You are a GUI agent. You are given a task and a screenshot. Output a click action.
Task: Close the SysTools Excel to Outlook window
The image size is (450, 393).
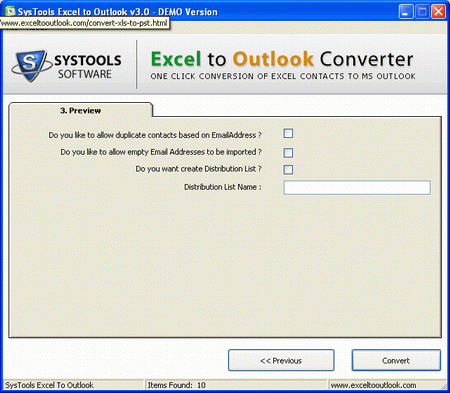click(438, 12)
